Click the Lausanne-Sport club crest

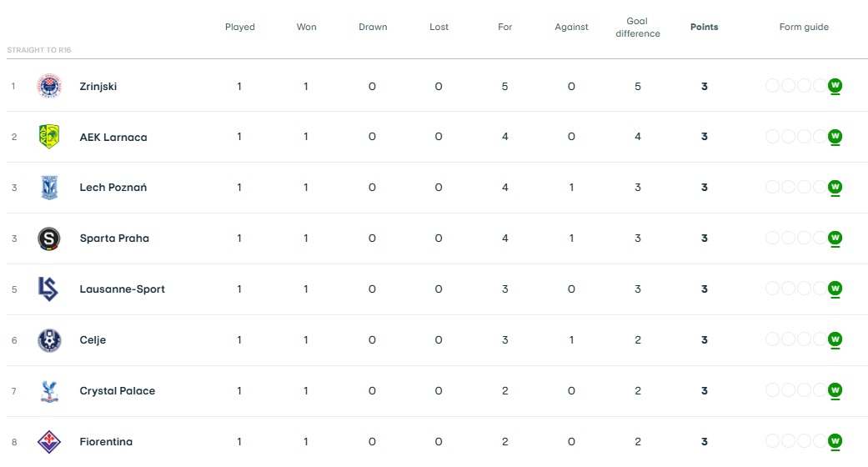(49, 289)
